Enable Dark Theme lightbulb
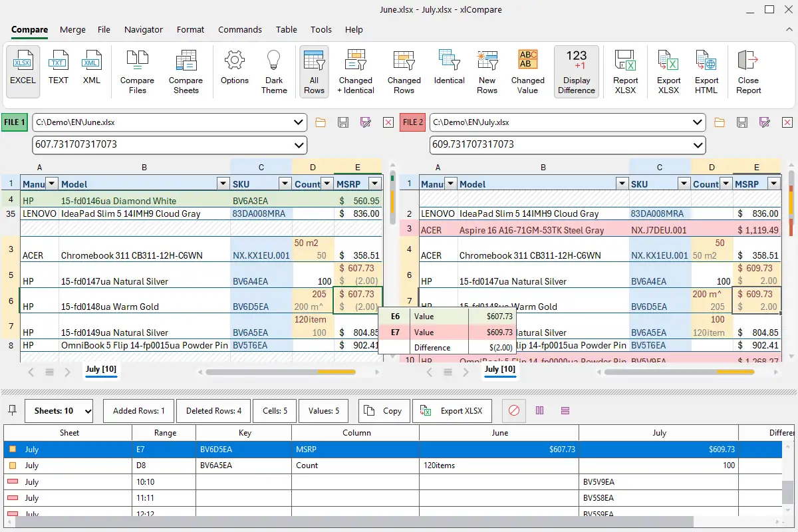Screen dimensions: 798x532 274,72
